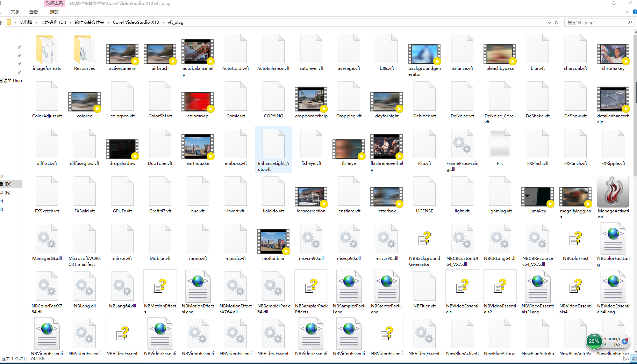Select the NBMotionEffectsLang file
This screenshot has width=637, height=364.
coord(198,293)
